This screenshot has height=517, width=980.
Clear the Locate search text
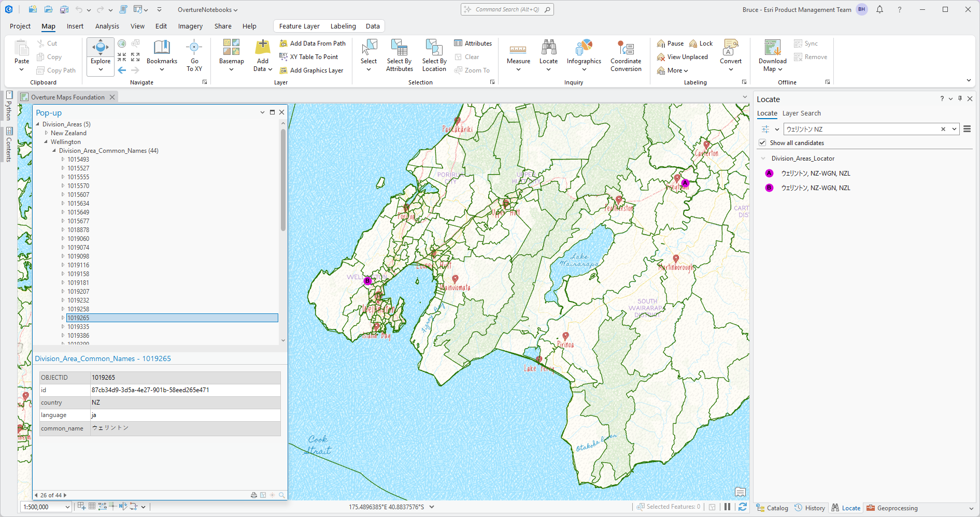pyautogui.click(x=943, y=129)
